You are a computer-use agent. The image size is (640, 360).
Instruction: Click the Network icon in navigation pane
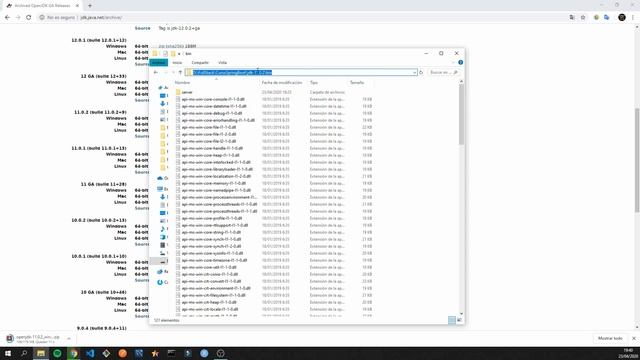(160, 272)
